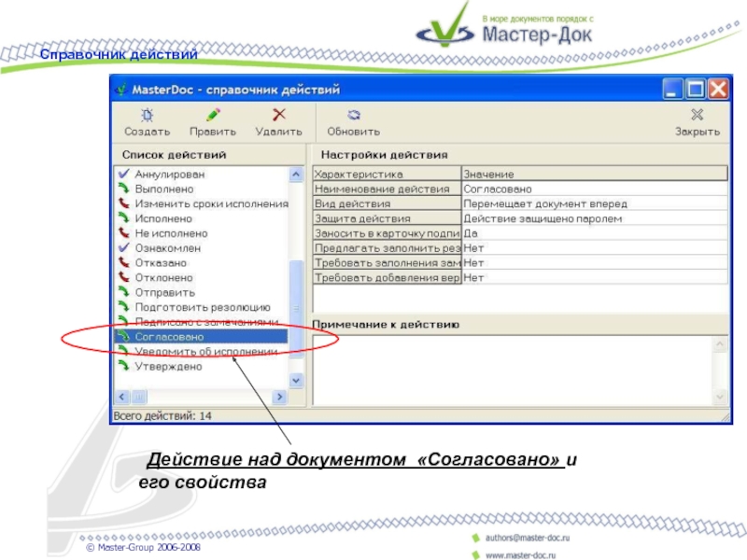Image resolution: width=747 pixels, height=560 pixels.
Task: Click the Характеристика column header
Action: point(387,174)
